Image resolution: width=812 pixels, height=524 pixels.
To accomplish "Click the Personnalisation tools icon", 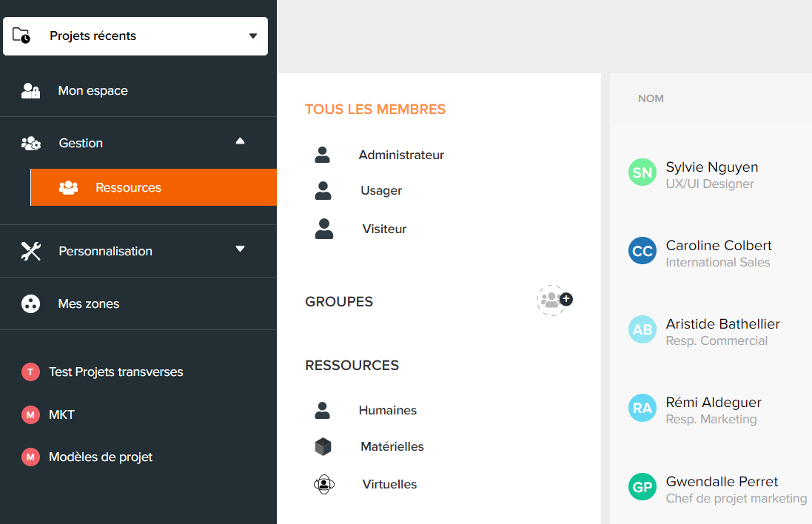I will [x=31, y=251].
